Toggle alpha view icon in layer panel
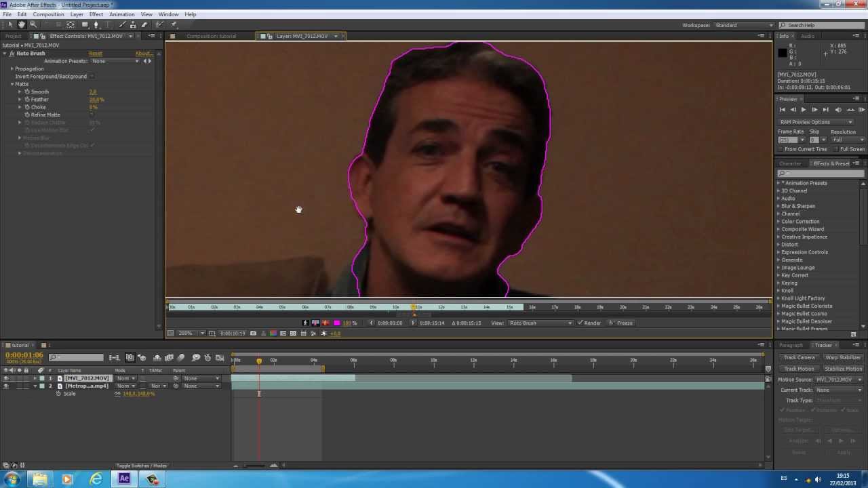Screen dimensions: 868x488 tap(305, 323)
